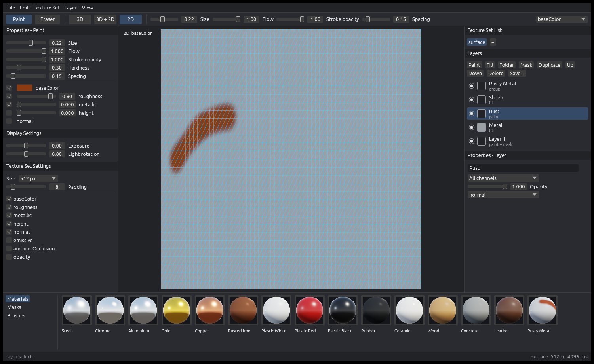Hide the Layer 1 paint layer
Viewport: 594px width, 364px height.
pos(472,141)
